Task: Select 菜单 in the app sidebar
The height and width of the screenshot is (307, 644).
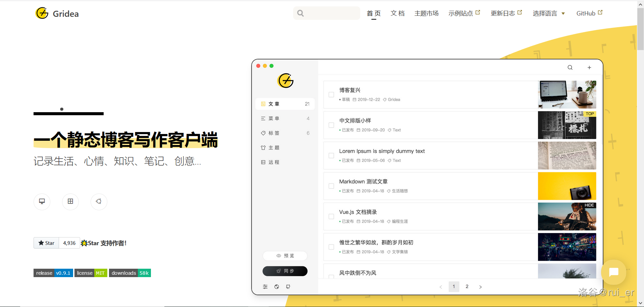Action: coord(285,119)
